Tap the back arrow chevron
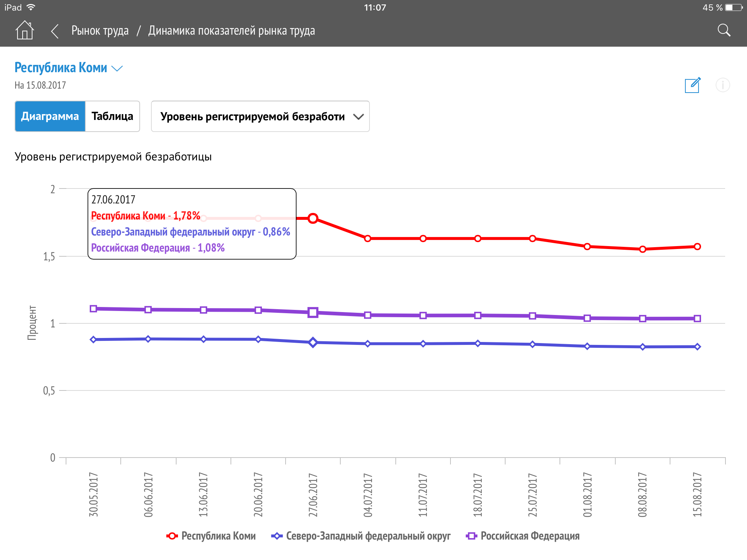The height and width of the screenshot is (560, 747). [x=55, y=31]
